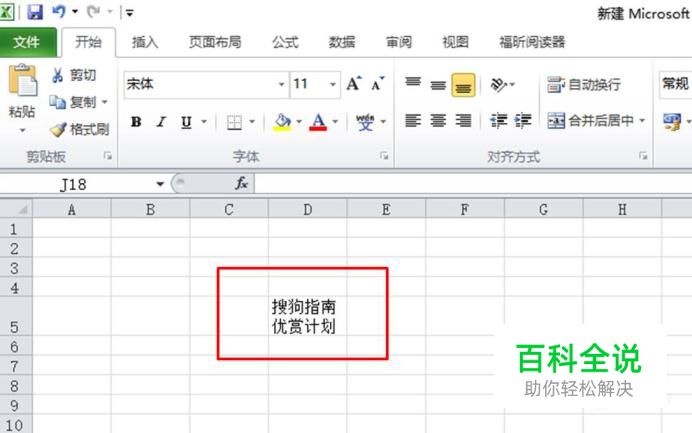Viewport: 692px width, 433px height.
Task: Toggle the highlighted bottom align icon
Action: tap(463, 85)
